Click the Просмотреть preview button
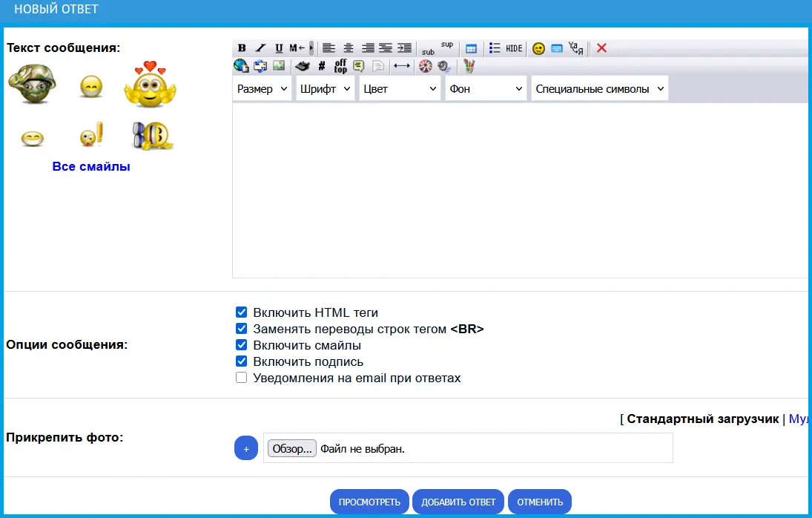Screen dimensions: 812x518 (x=369, y=502)
